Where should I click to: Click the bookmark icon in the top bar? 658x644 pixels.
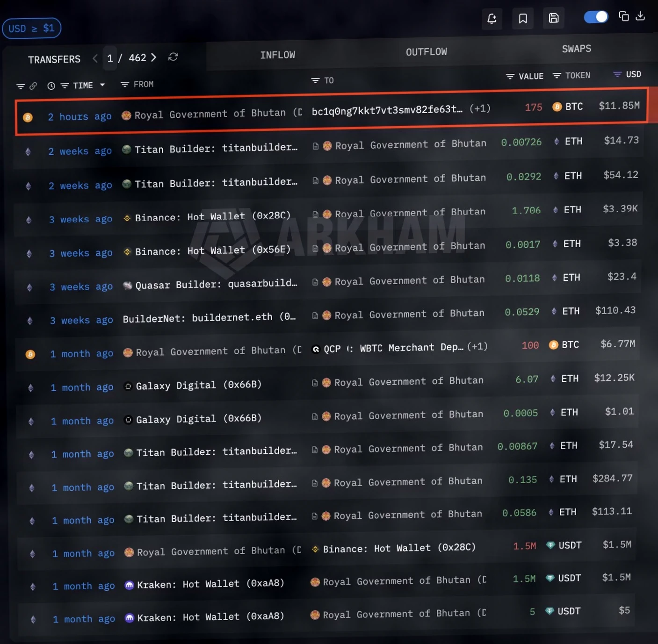(x=523, y=18)
